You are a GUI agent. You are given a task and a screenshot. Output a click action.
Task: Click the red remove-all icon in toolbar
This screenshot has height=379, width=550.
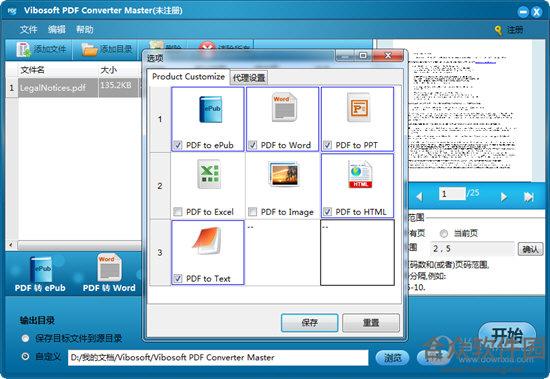pos(207,48)
